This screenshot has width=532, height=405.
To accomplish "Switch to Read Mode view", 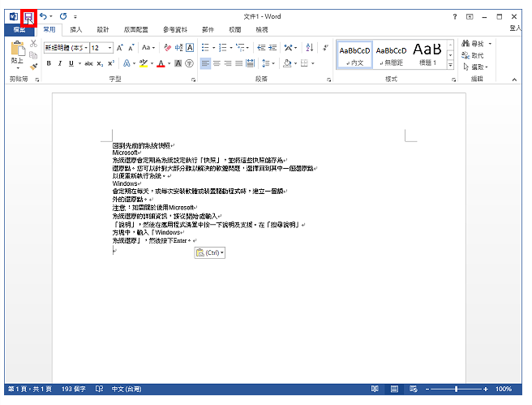I will point(375,389).
